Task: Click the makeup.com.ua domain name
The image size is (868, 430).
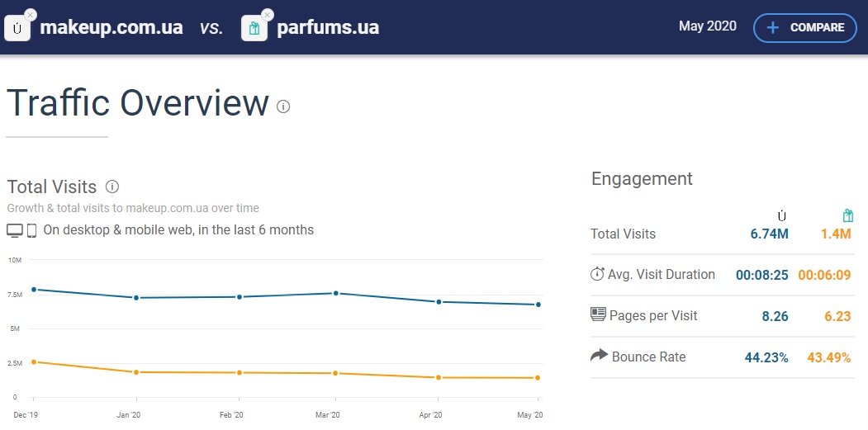Action: (x=111, y=27)
